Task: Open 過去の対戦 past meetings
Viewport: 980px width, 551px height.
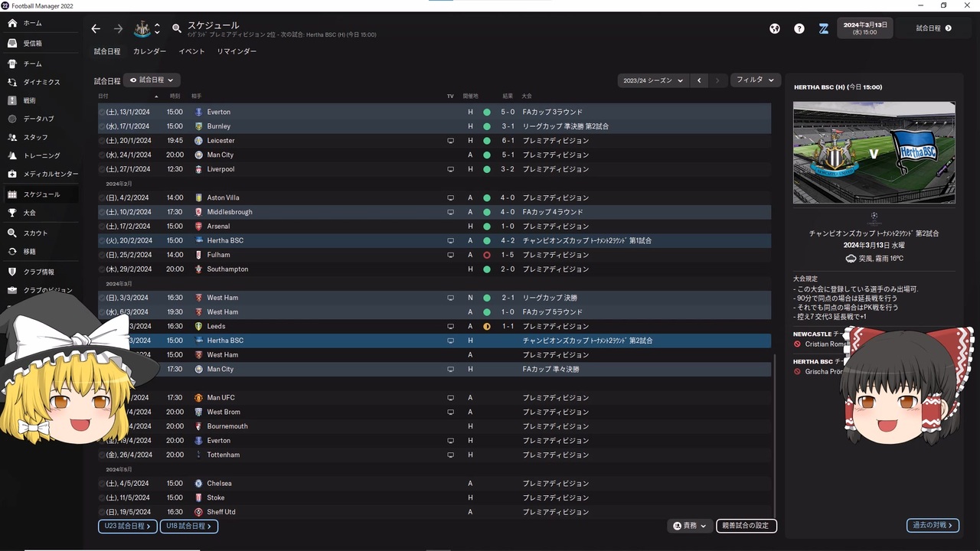Action: coord(933,526)
